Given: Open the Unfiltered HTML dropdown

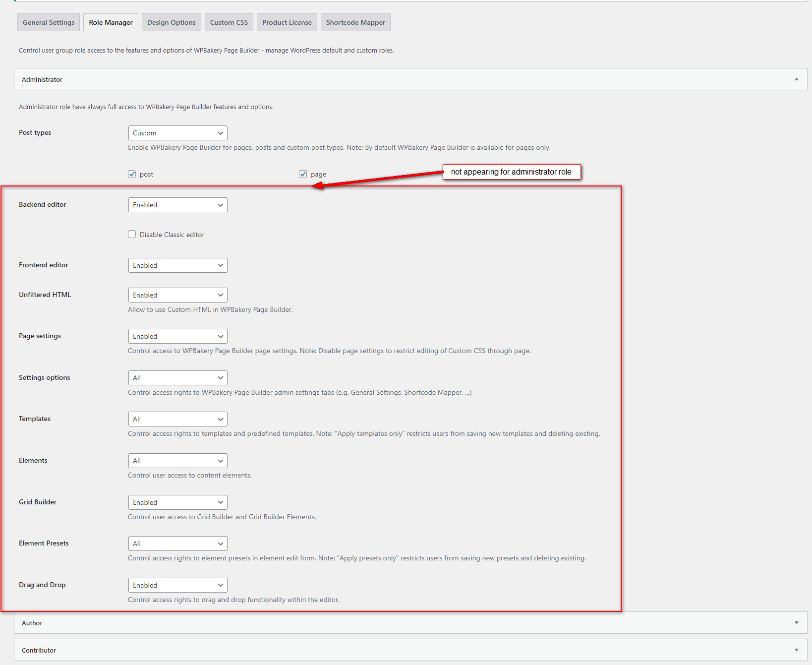Looking at the screenshot, I should pyautogui.click(x=178, y=295).
